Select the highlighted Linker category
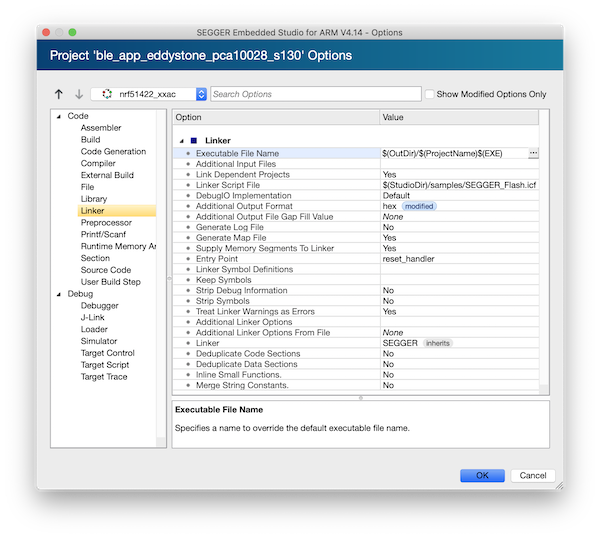600x538 pixels. 117,211
